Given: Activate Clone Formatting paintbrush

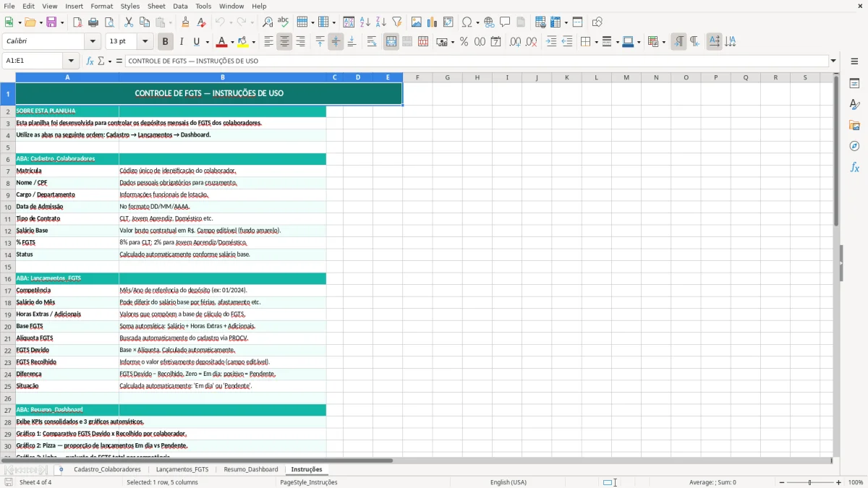Looking at the screenshot, I should (x=185, y=22).
